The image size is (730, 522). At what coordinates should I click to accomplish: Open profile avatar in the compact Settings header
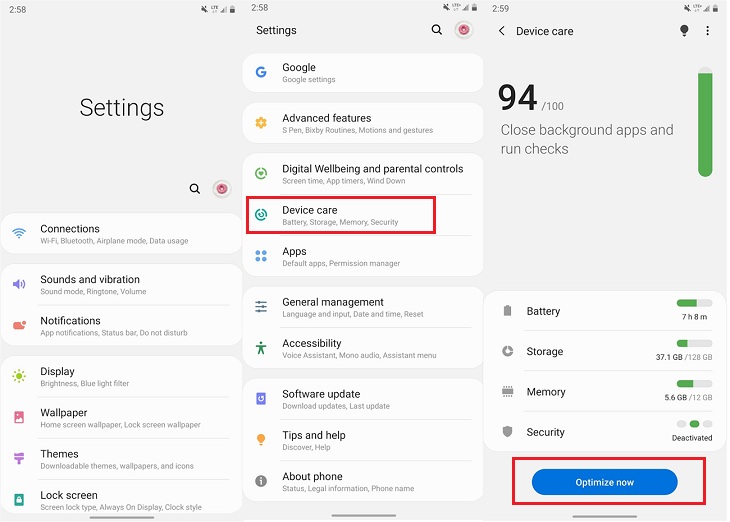point(464,30)
